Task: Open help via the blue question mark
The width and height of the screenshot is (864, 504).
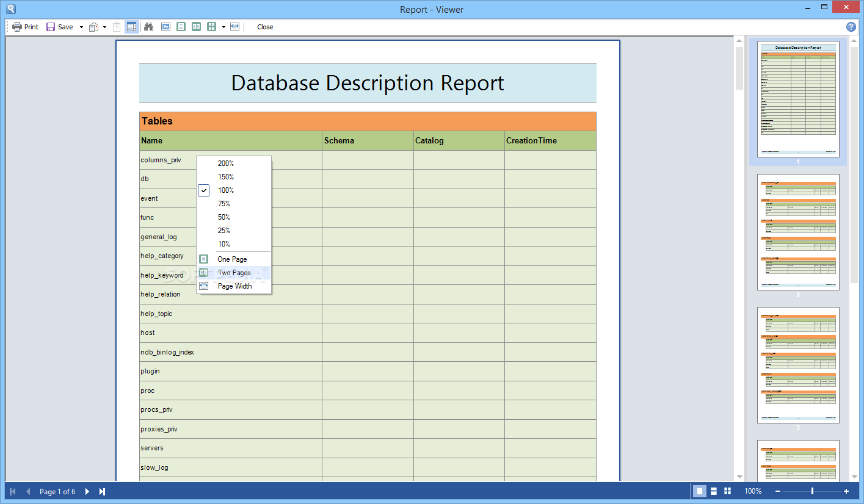Action: pos(851,27)
